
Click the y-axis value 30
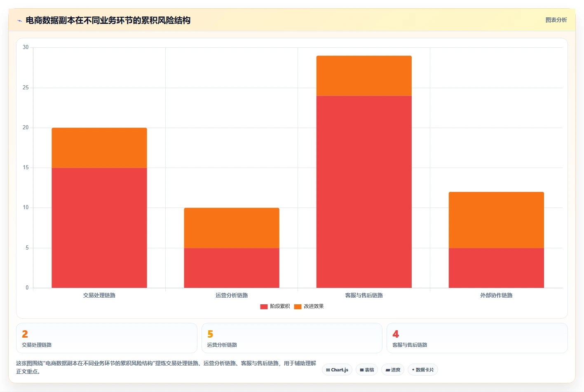pos(26,47)
